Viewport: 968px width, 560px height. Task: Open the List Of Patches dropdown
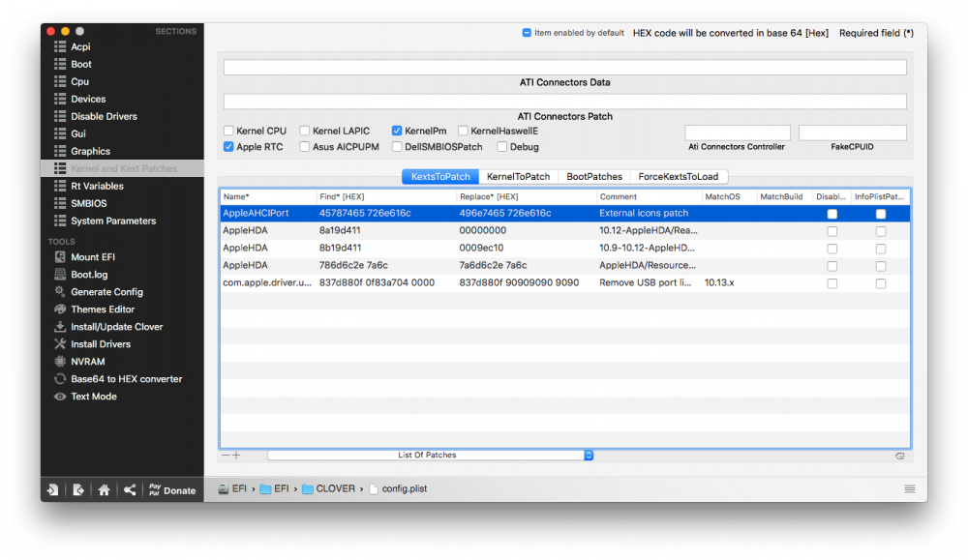[x=431, y=456]
